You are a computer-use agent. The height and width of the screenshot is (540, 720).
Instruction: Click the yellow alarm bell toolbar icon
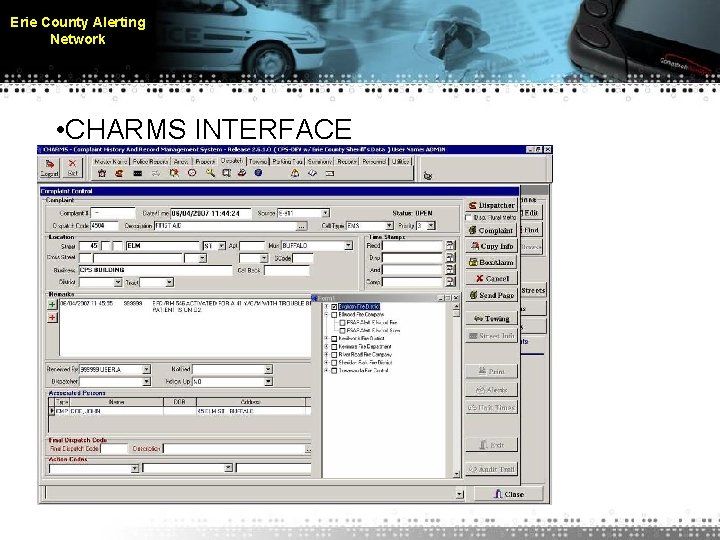[294, 173]
